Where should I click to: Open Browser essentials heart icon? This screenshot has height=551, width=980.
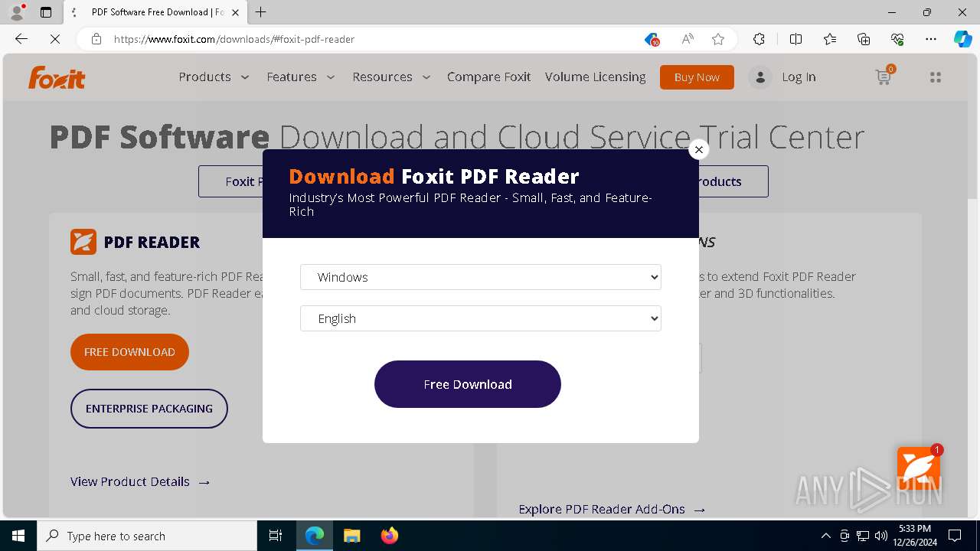click(x=897, y=39)
